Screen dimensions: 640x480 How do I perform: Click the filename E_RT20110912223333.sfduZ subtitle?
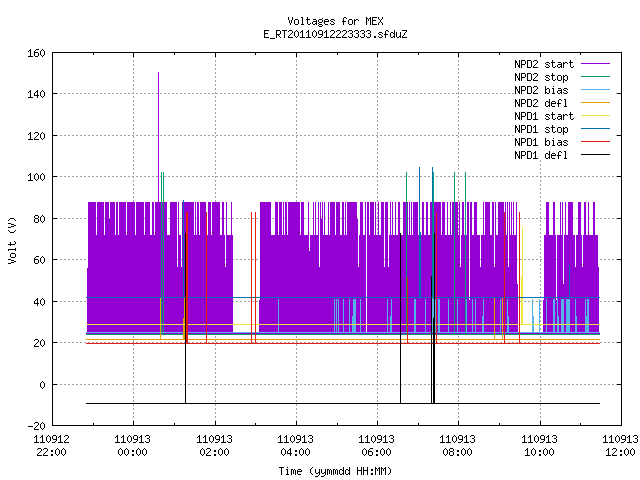pos(335,34)
